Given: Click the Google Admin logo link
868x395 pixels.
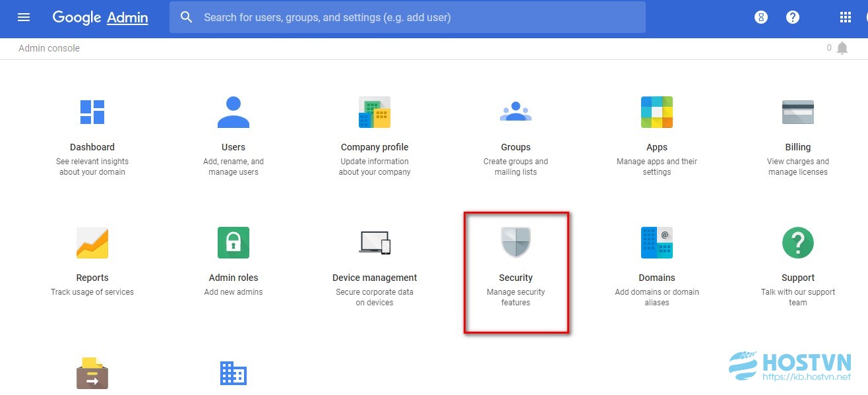Looking at the screenshot, I should [100, 17].
